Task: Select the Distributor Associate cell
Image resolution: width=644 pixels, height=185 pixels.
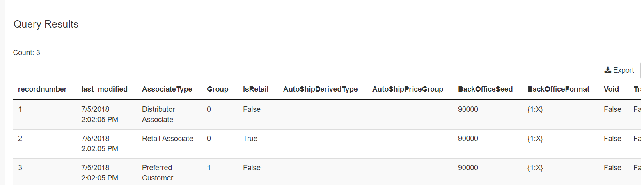Action: click(x=158, y=114)
